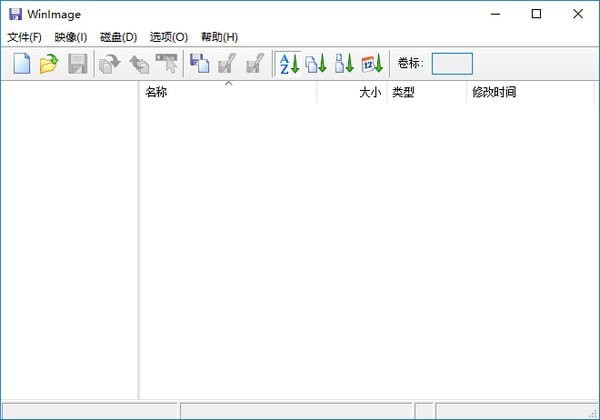Open an image file with the folder icon
Screen dimensions: 600x420
tap(49, 63)
